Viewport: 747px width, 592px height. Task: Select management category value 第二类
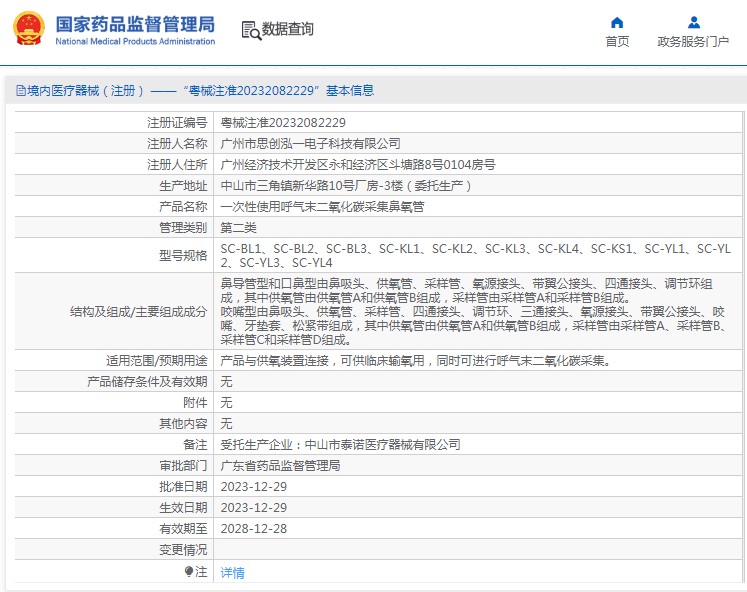pyautogui.click(x=238, y=228)
